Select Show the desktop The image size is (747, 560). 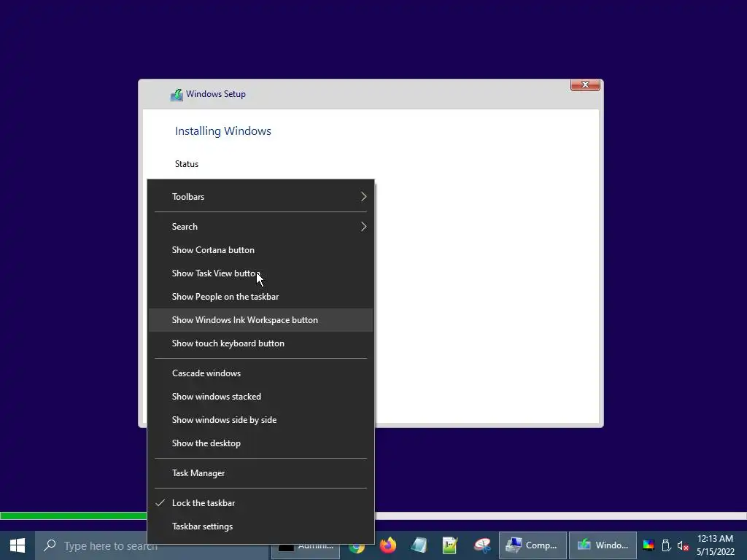(261, 443)
